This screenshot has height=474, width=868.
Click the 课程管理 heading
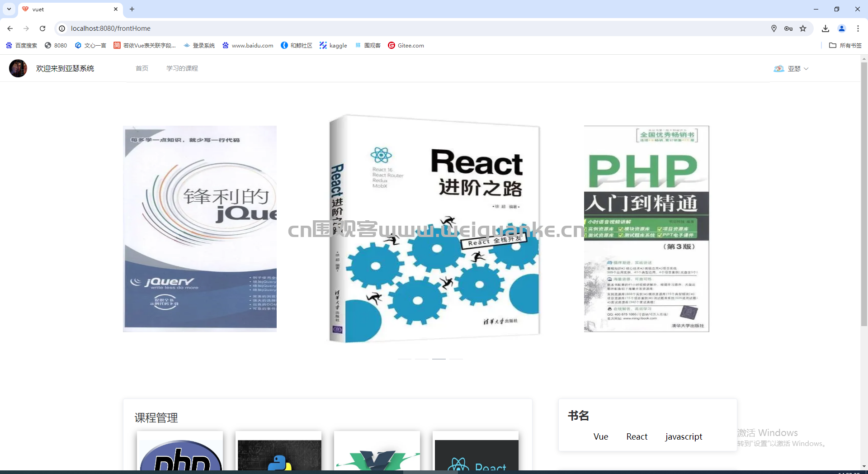(x=156, y=417)
